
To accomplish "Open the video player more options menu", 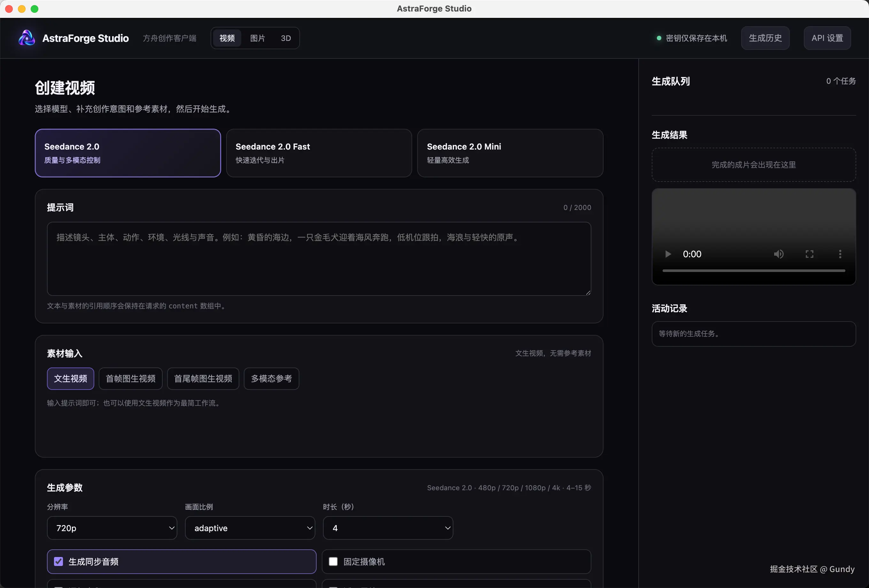I will (840, 254).
